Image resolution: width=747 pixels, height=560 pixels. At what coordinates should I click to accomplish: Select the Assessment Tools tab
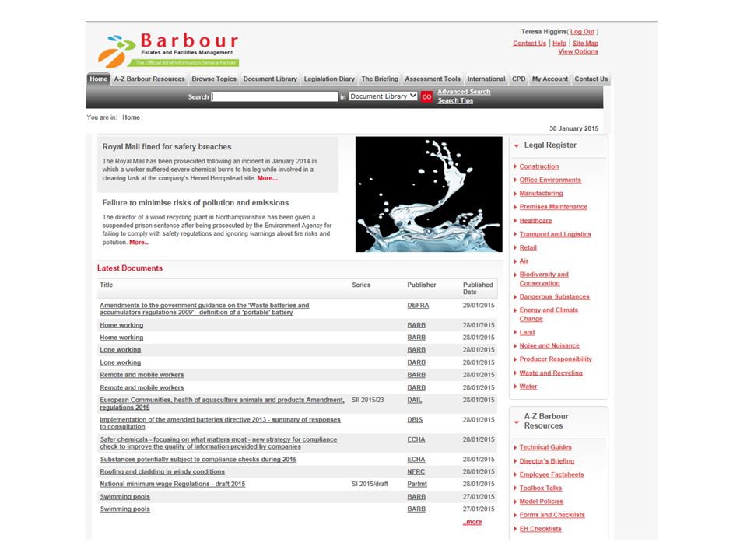[x=433, y=79]
